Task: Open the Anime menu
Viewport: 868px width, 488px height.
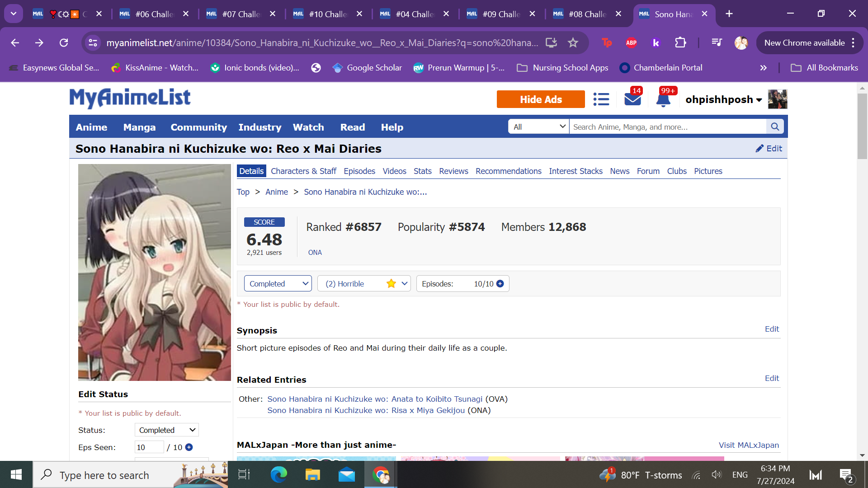Action: 91,127
